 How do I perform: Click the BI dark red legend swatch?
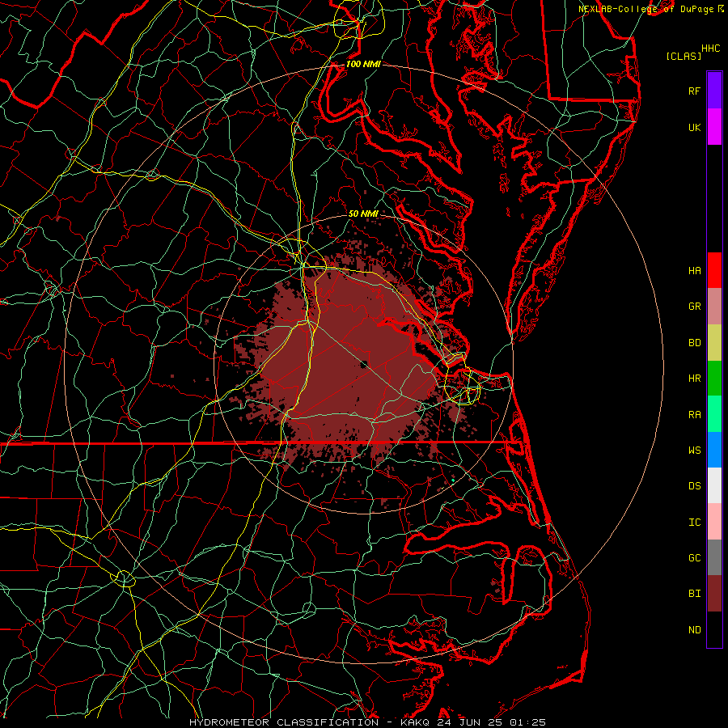coord(714,594)
